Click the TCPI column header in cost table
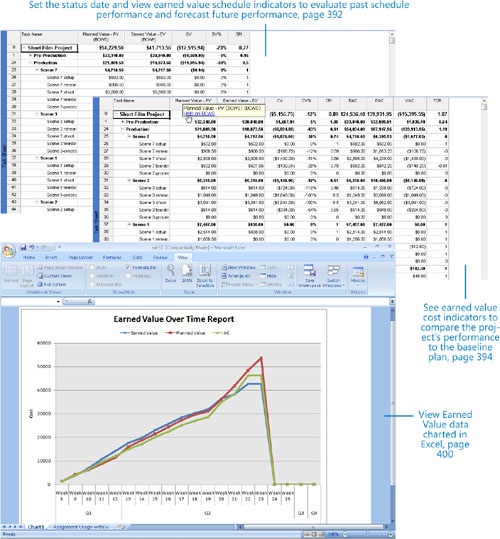This screenshot has width=500, height=539. (437, 103)
